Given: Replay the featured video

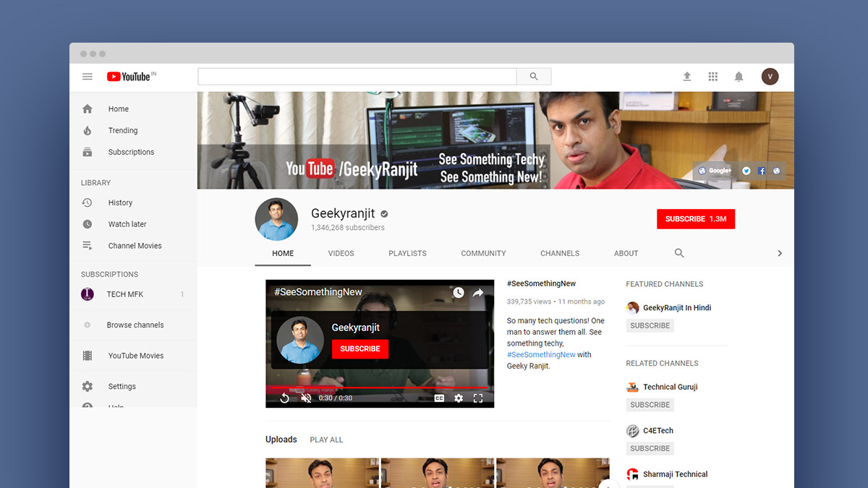Looking at the screenshot, I should (x=284, y=398).
